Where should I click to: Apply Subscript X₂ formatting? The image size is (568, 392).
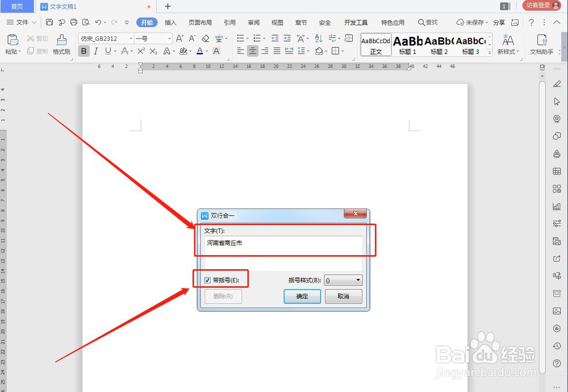click(153, 51)
